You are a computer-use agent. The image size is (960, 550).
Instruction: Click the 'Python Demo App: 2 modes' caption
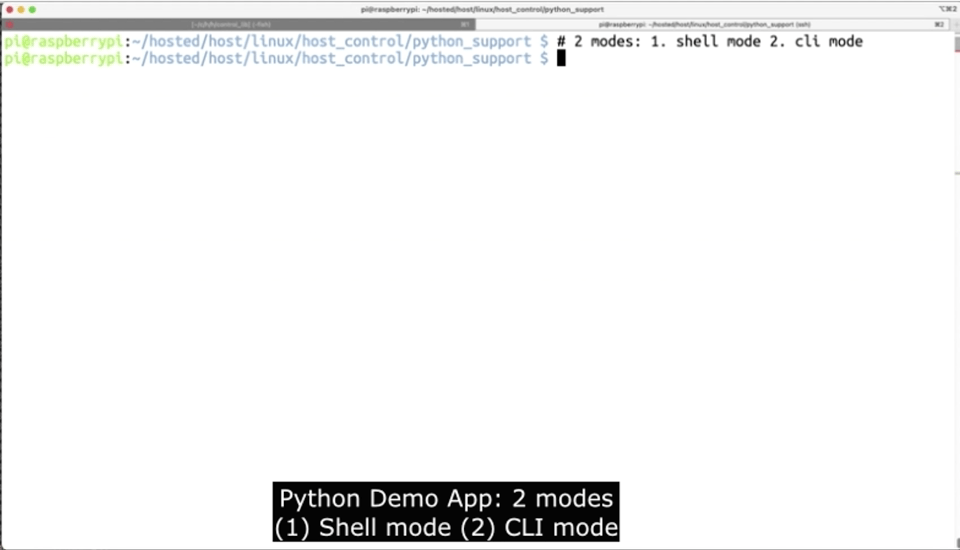coord(446,498)
